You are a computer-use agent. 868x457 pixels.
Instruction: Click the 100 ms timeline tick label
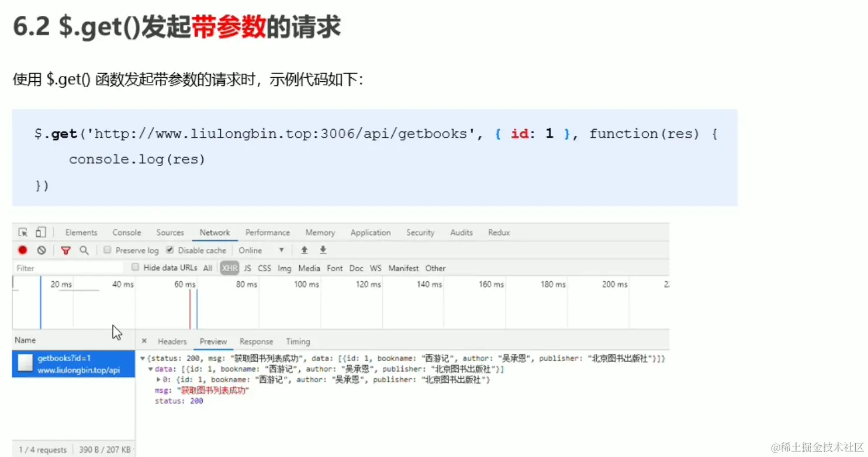(307, 285)
